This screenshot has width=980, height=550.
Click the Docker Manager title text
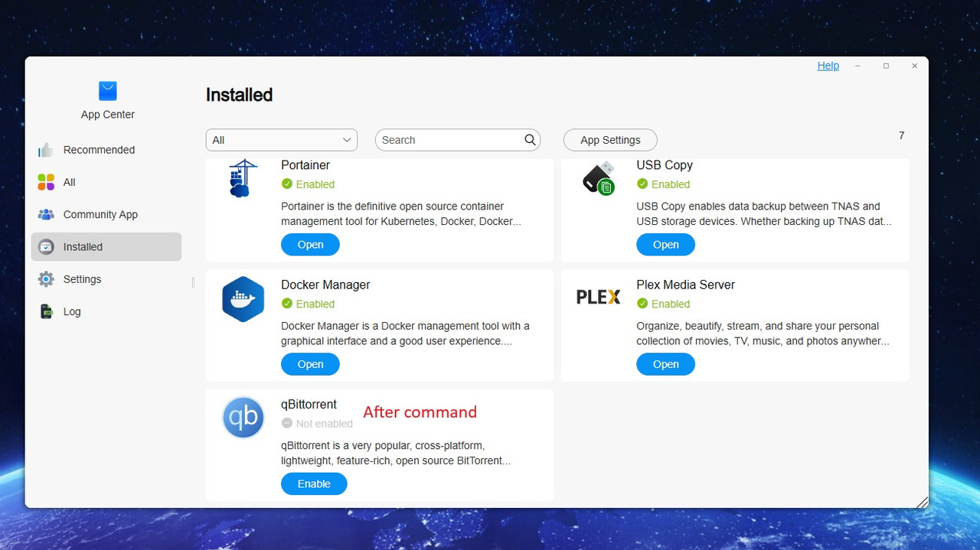(325, 285)
